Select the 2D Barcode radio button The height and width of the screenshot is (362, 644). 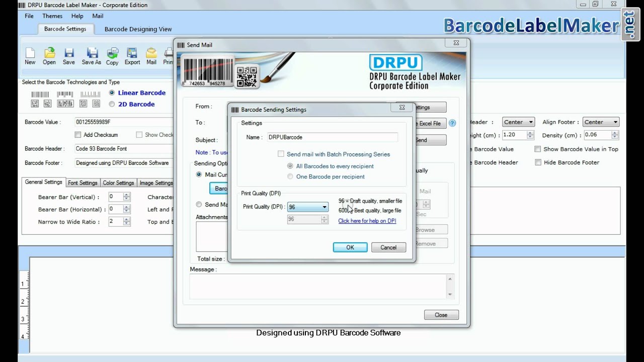tap(112, 104)
